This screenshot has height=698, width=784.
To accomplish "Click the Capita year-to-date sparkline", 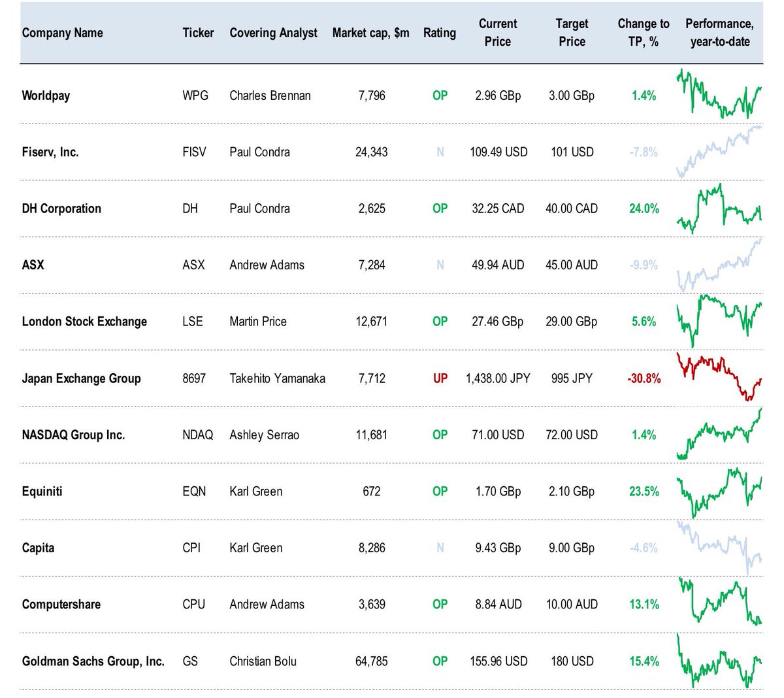I will tap(719, 547).
